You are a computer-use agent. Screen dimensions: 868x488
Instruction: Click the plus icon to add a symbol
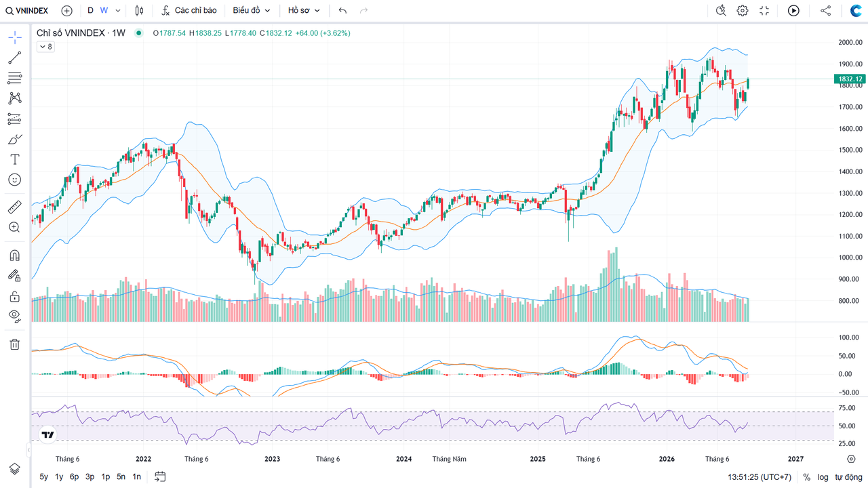click(66, 11)
